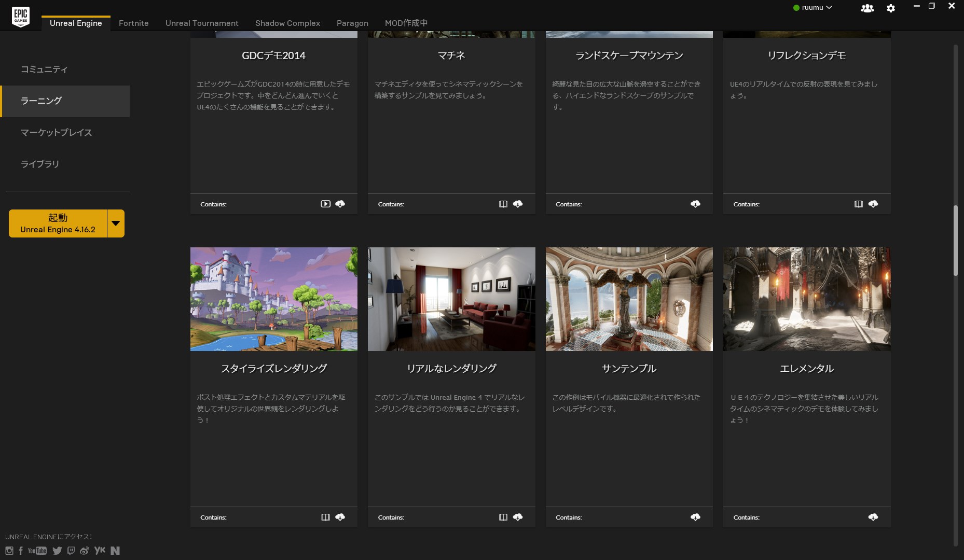Open launcher settings gear
The width and height of the screenshot is (964, 560).
pos(891,8)
